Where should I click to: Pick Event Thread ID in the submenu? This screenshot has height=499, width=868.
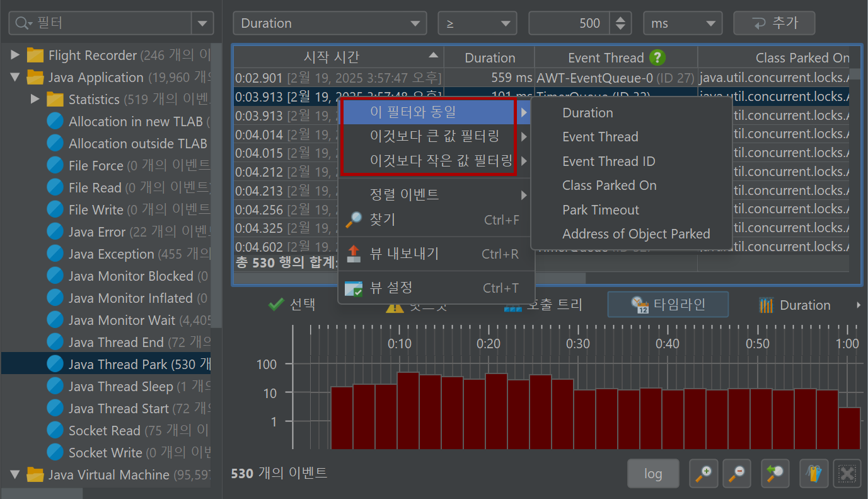click(x=632, y=161)
